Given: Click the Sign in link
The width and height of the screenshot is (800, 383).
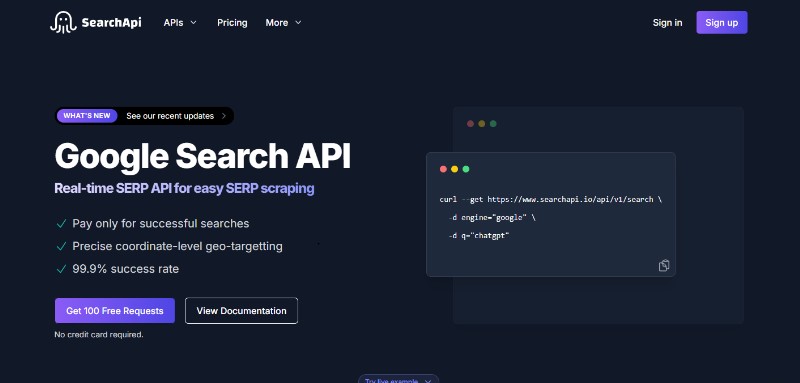Looking at the screenshot, I should pos(667,22).
